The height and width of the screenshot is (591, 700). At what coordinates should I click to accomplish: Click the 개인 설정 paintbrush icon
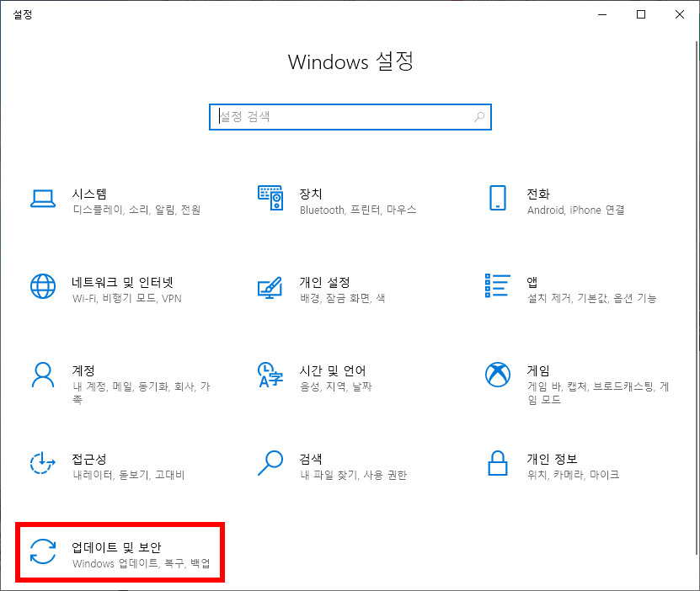coord(270,288)
